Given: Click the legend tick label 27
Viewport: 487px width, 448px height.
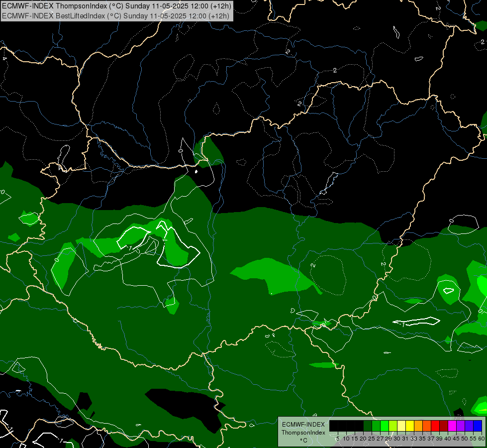Looking at the screenshot, I should pos(380,439).
